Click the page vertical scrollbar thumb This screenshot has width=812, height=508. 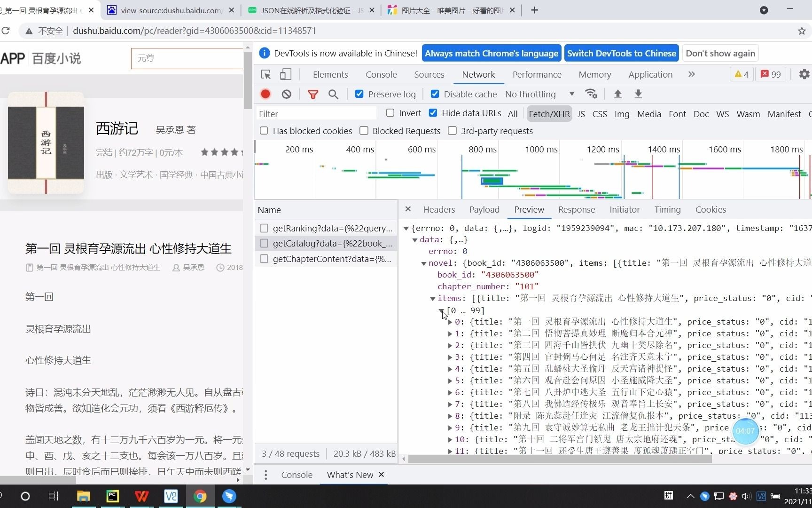248,80
